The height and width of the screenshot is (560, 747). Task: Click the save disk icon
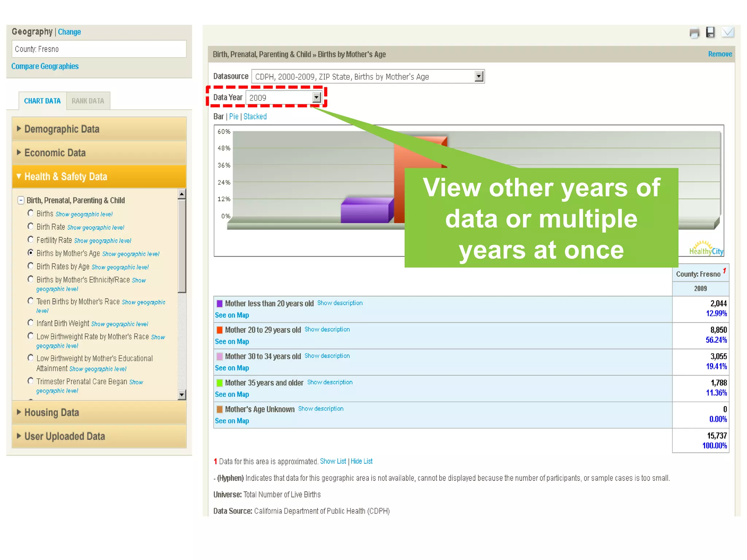tap(710, 32)
